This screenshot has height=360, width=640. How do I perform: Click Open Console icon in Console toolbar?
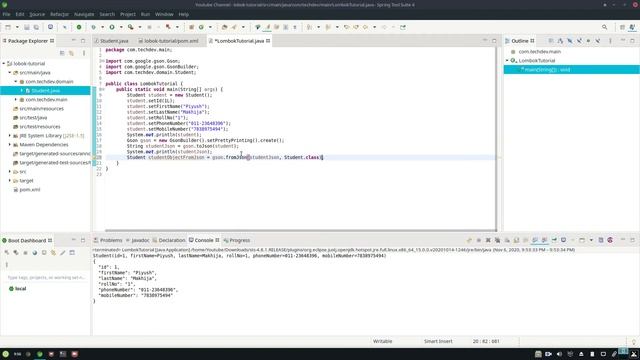click(582, 240)
